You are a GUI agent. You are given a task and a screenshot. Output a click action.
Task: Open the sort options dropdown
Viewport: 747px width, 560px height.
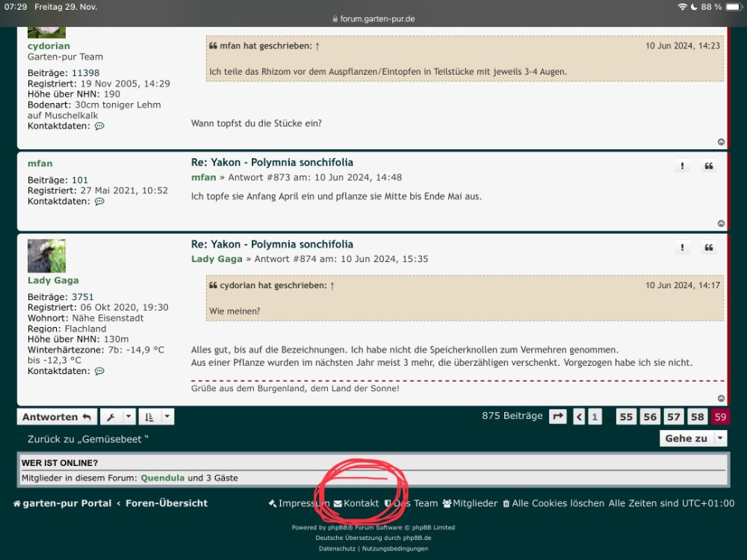pos(157,417)
